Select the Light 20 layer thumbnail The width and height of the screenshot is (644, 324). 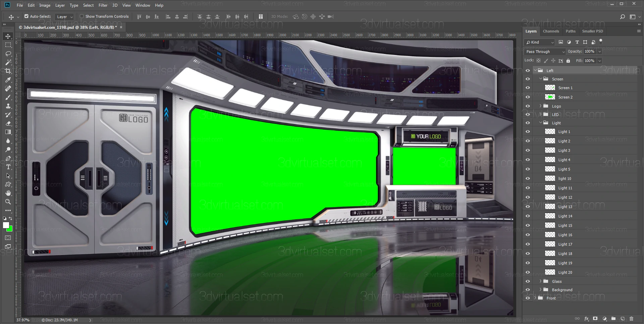(550, 272)
